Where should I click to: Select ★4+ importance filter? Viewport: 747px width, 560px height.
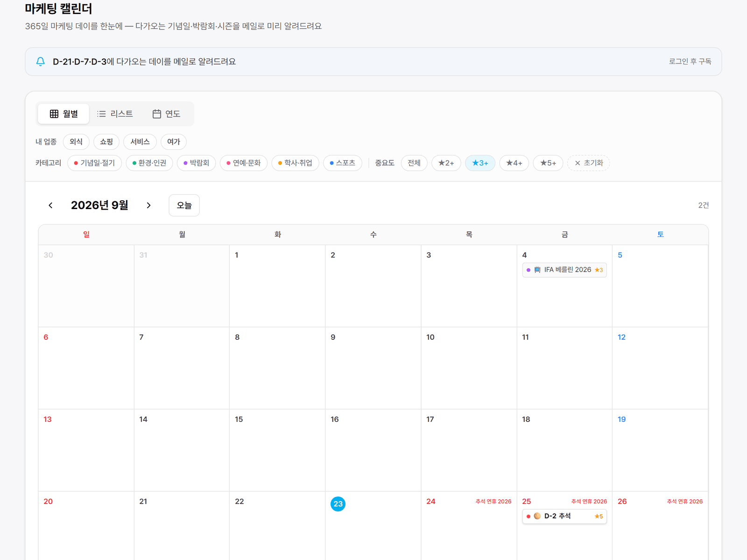[x=514, y=163]
